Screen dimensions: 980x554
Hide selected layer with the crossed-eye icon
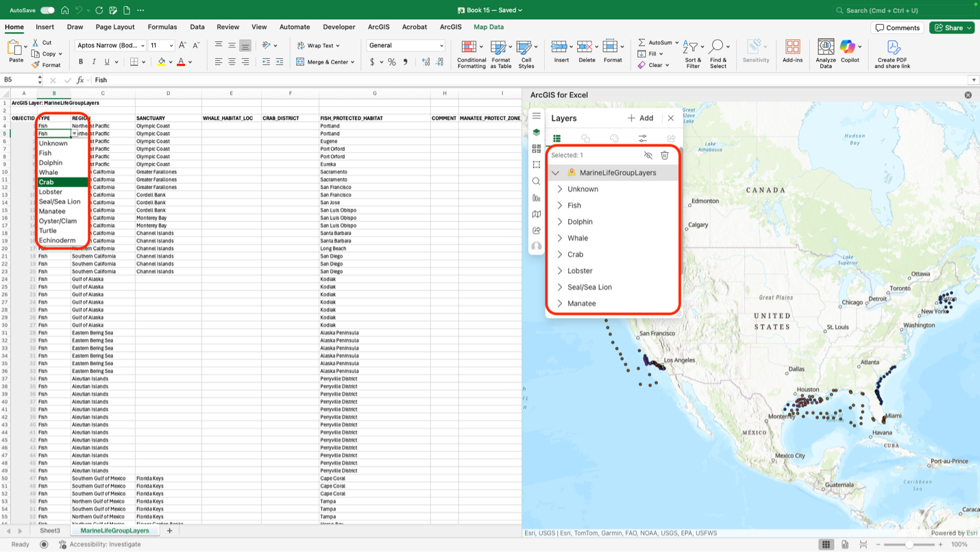pos(648,155)
